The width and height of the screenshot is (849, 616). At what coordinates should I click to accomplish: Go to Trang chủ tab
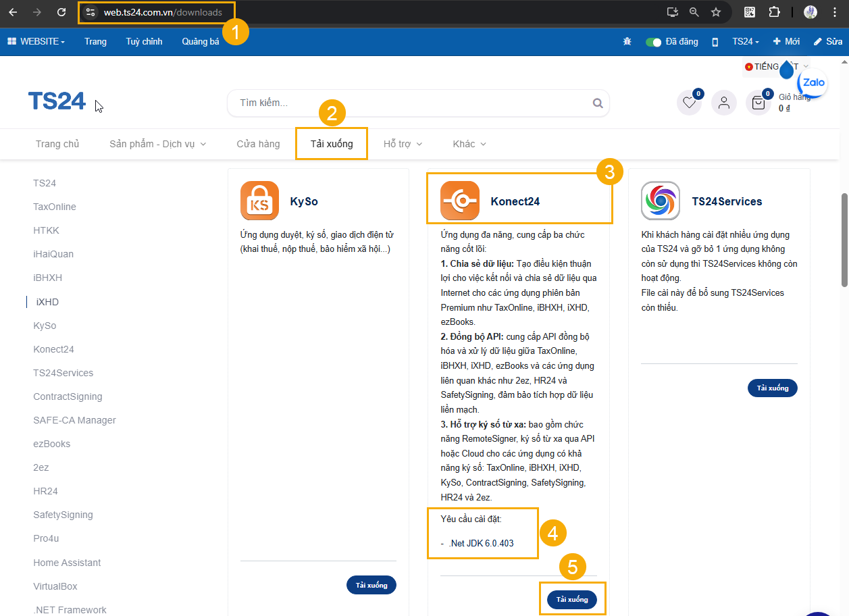(57, 144)
